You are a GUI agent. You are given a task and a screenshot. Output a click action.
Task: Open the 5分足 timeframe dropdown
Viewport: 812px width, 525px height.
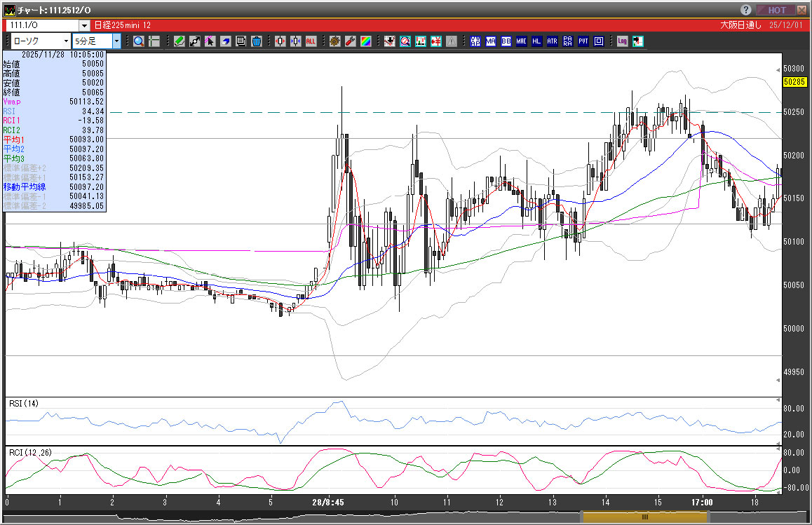117,41
